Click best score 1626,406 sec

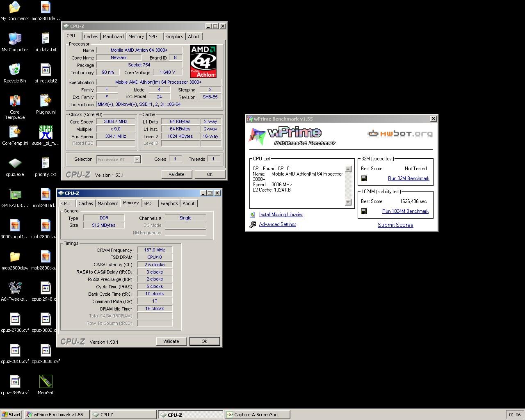click(413, 201)
